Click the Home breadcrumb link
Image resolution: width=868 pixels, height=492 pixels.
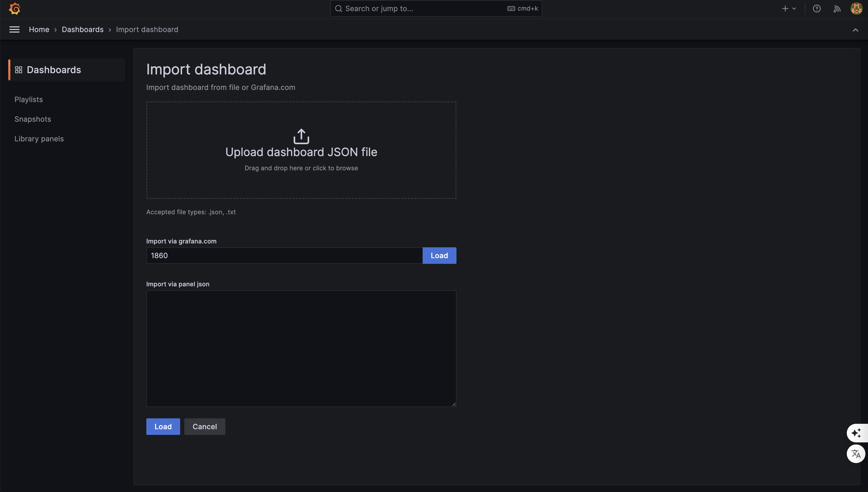39,30
